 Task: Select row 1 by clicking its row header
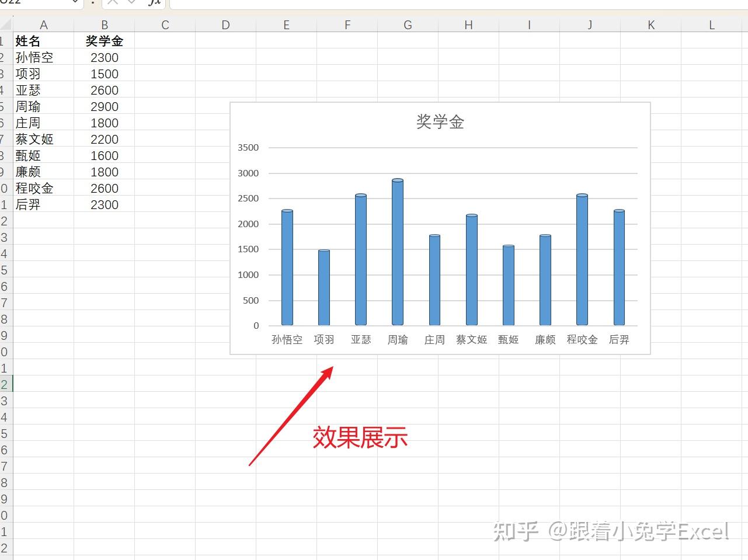pos(5,41)
